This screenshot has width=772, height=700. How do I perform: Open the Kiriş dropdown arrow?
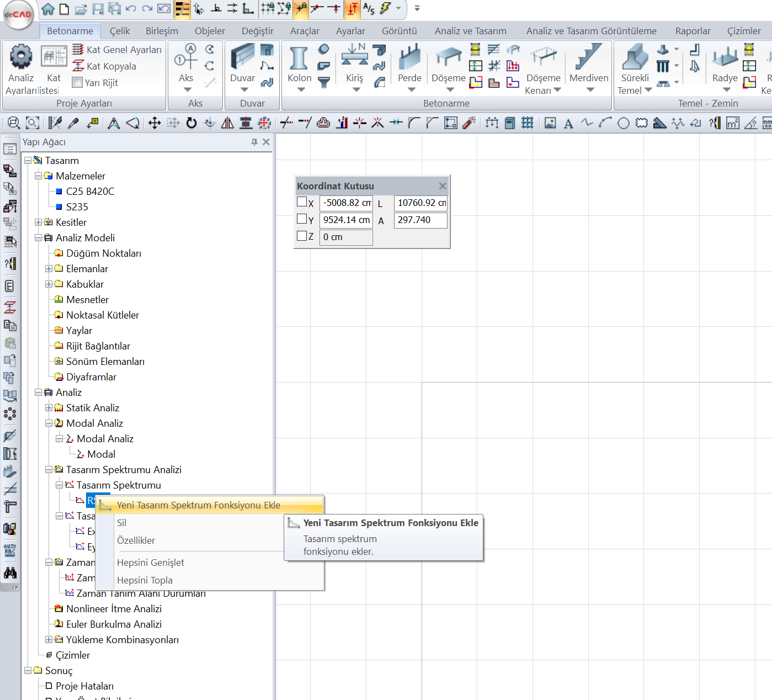tap(355, 89)
